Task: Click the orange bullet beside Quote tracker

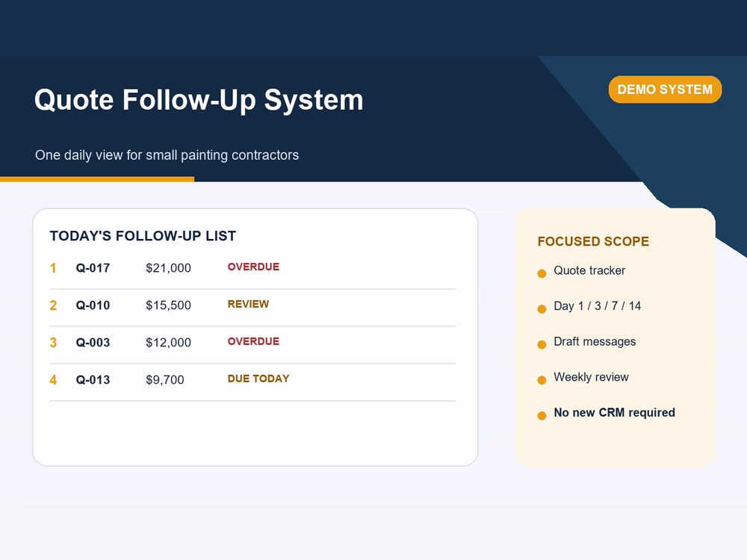Action: click(542, 273)
